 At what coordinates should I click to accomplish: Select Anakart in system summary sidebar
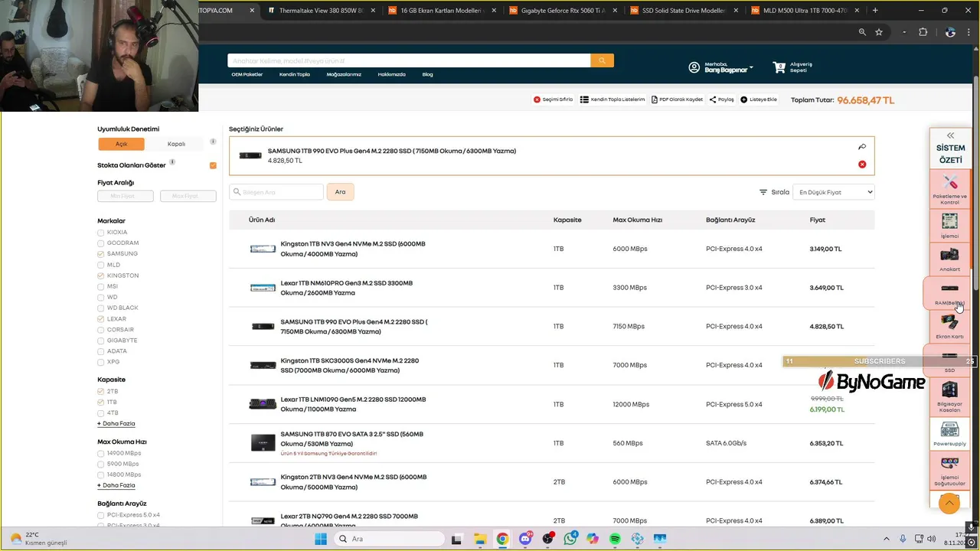tap(950, 259)
